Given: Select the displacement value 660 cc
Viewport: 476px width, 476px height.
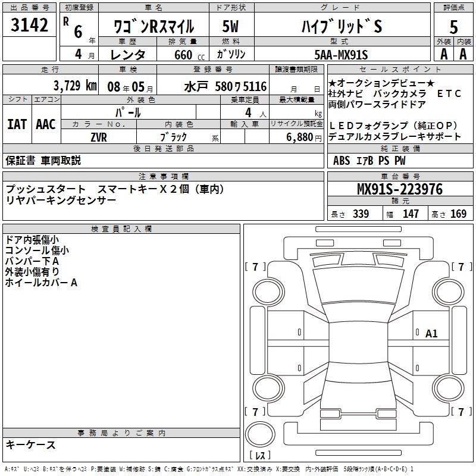Looking at the screenshot, I should [x=189, y=55].
